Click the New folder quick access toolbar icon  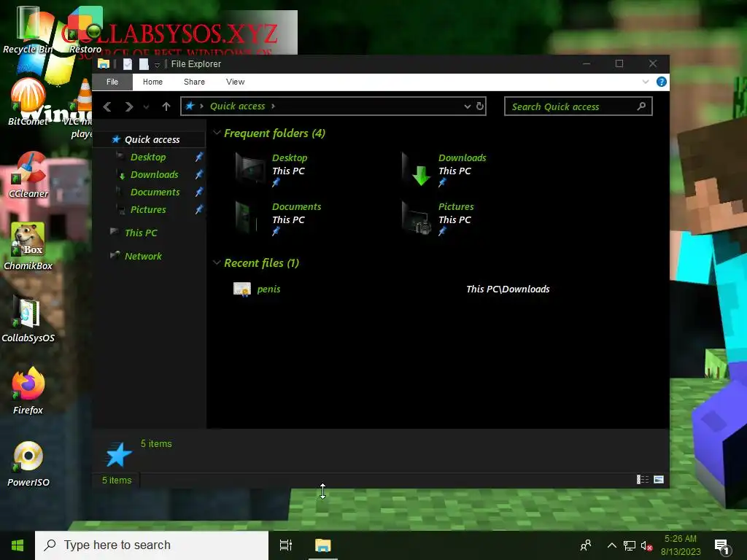point(144,64)
